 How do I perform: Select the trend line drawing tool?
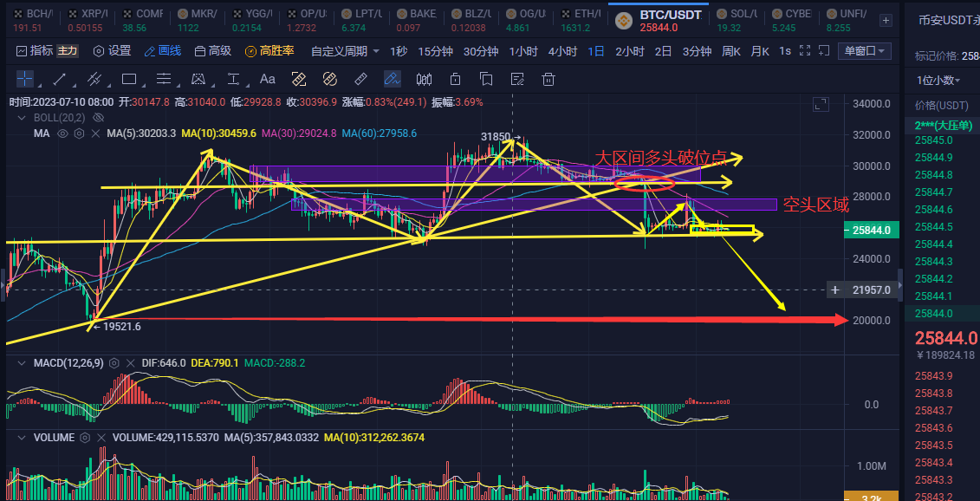coord(60,80)
